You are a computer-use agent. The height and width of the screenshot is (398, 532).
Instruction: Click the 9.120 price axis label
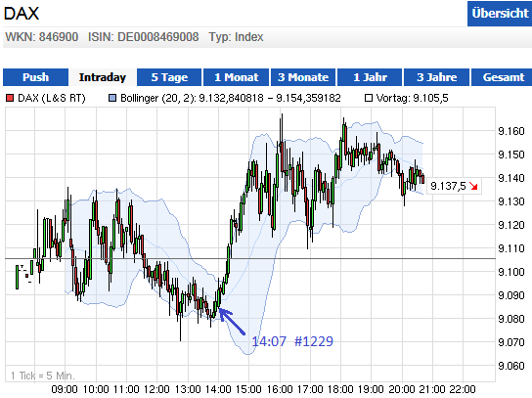point(510,225)
